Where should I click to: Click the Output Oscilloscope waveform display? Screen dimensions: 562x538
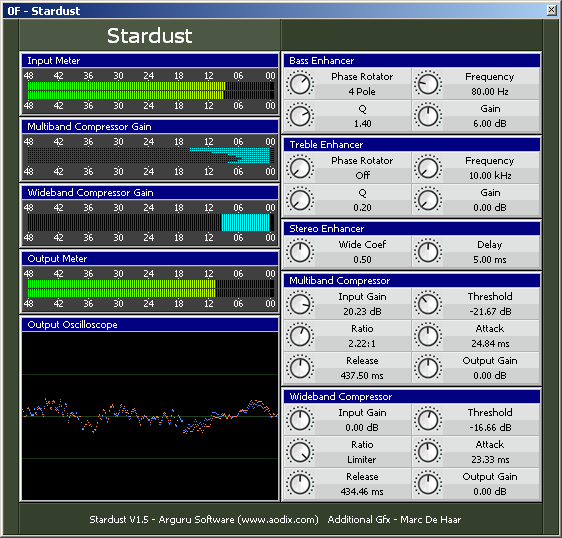(x=150, y=416)
